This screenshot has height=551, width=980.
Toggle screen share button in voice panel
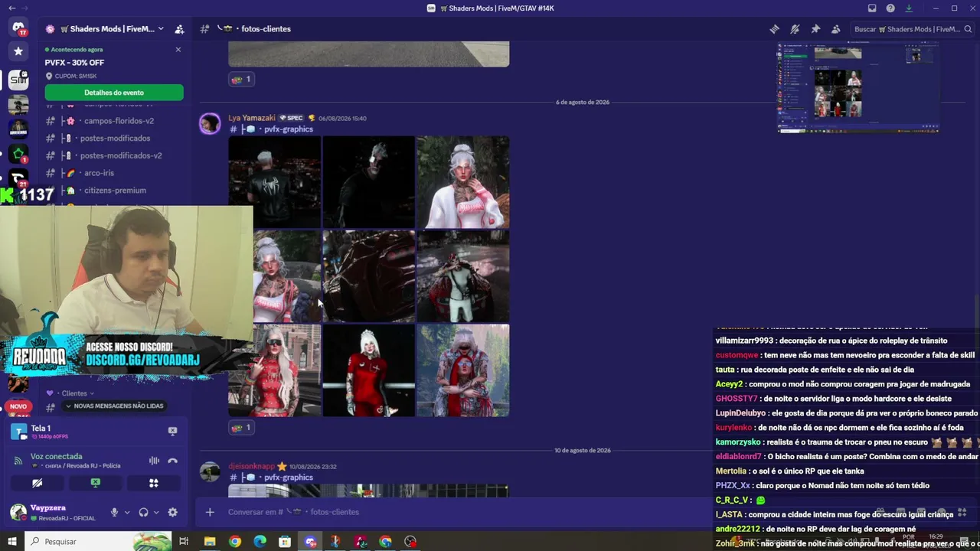click(x=96, y=483)
